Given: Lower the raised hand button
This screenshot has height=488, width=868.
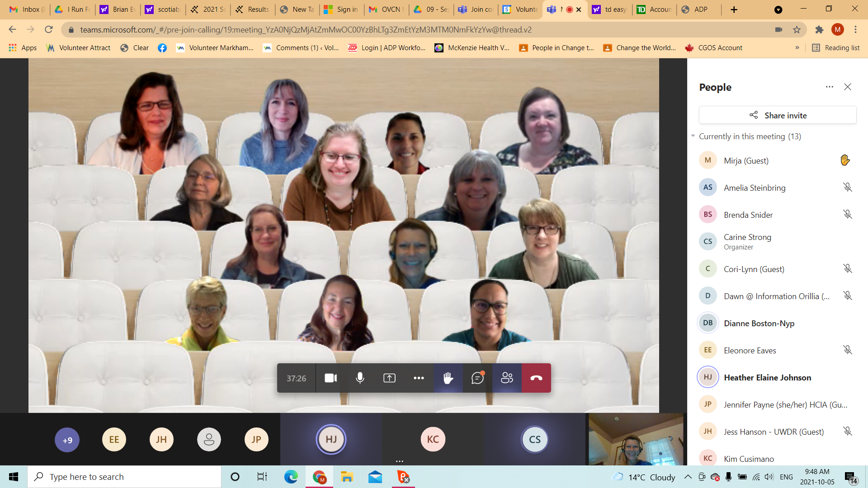Looking at the screenshot, I should [448, 378].
